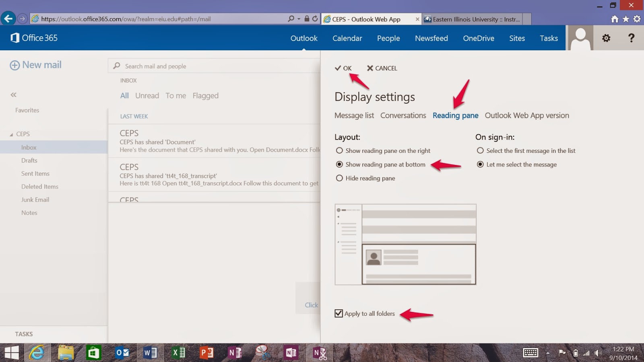Go to Calendar in Office 365 nav
The image size is (644, 362).
[x=347, y=38]
